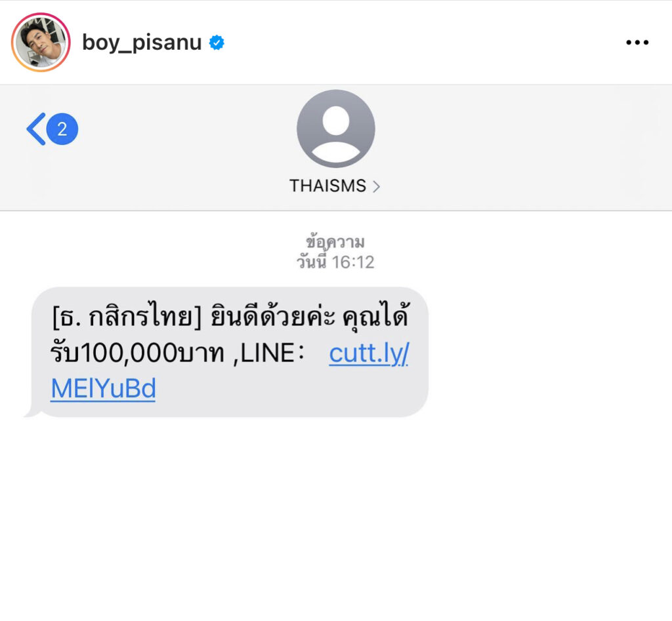Click the blue verified badge
Viewport: 672px width, 621px height.
coord(217,43)
